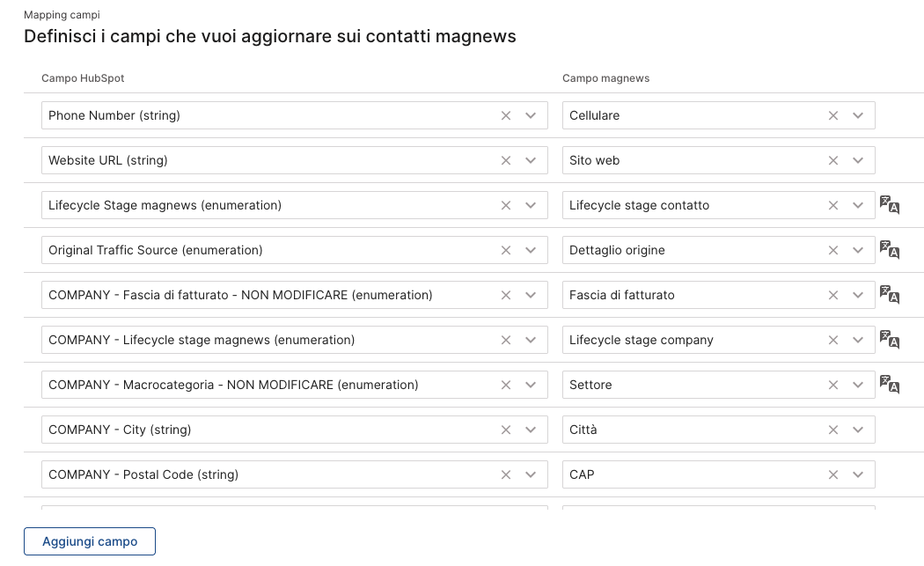
Task: Open translation mapping for Fascia di fatturato
Action: (890, 295)
